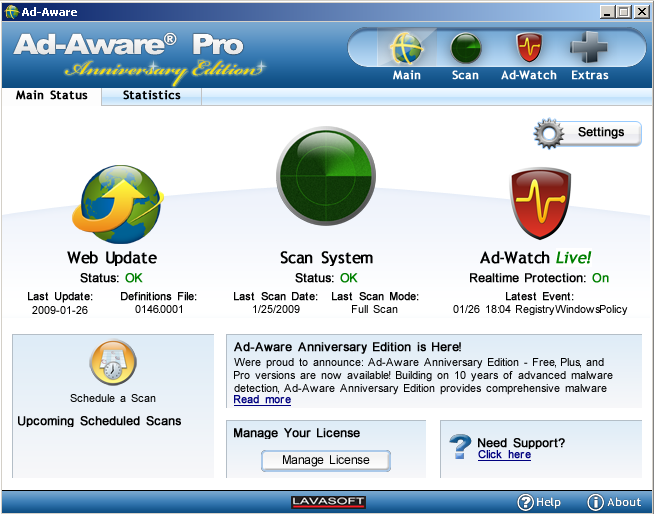Click the Schedule a Scan label
The image size is (654, 514).
point(113,398)
